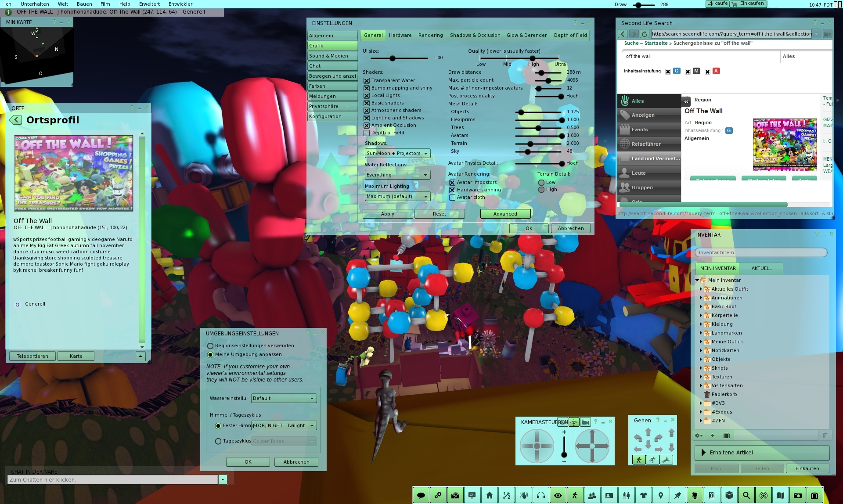Toggle the Local Lights checkbox

click(367, 96)
